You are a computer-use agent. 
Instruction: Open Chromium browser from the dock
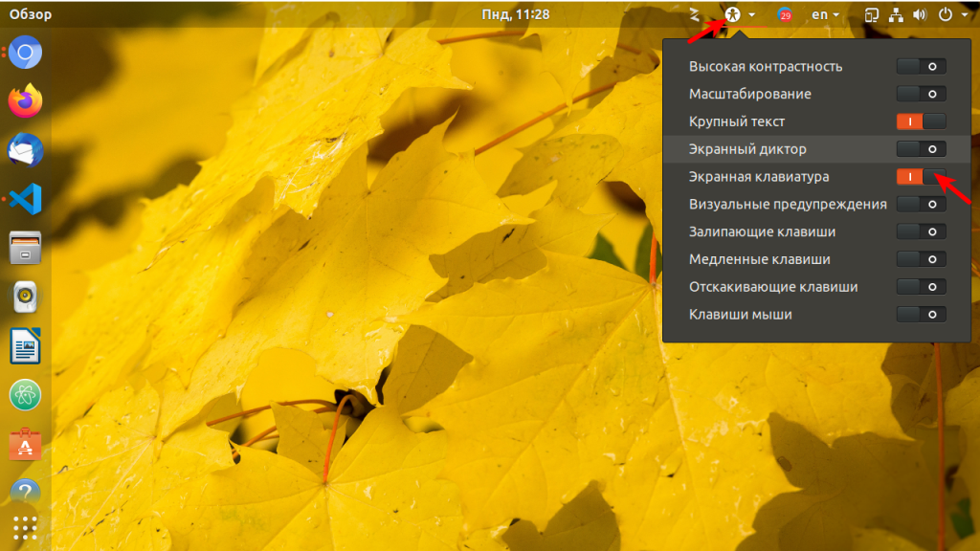(25, 53)
